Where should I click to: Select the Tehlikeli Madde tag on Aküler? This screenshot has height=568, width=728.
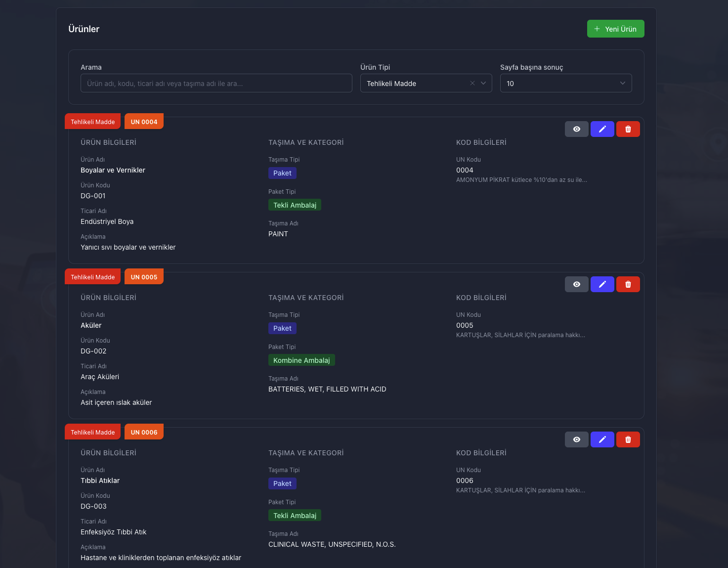click(x=92, y=277)
